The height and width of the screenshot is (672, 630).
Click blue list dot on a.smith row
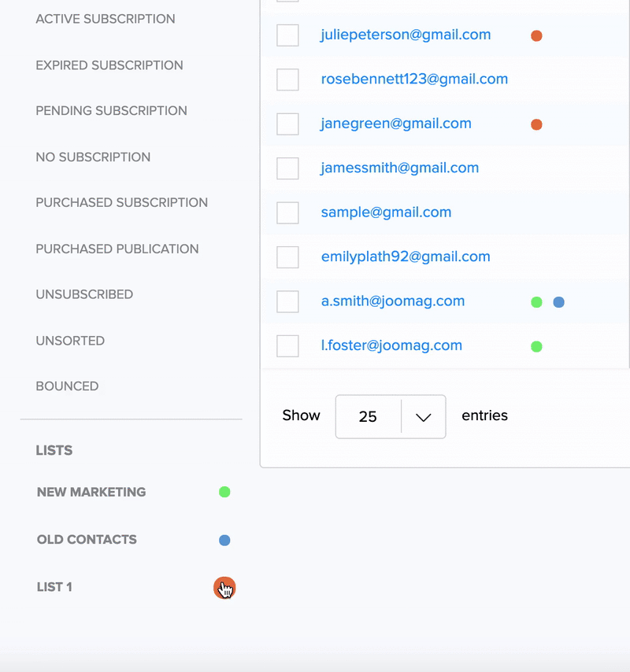tap(558, 301)
